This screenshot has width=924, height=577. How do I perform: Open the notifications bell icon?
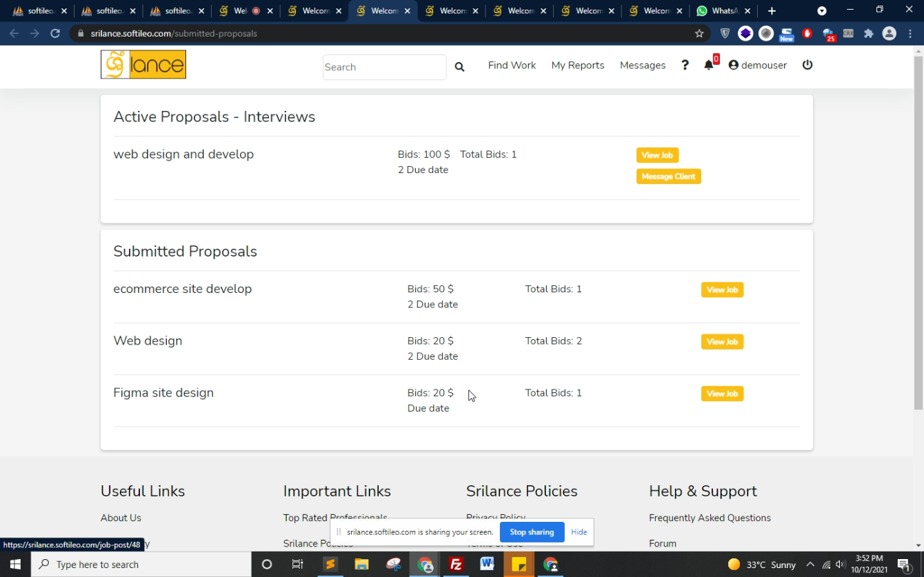tap(708, 65)
